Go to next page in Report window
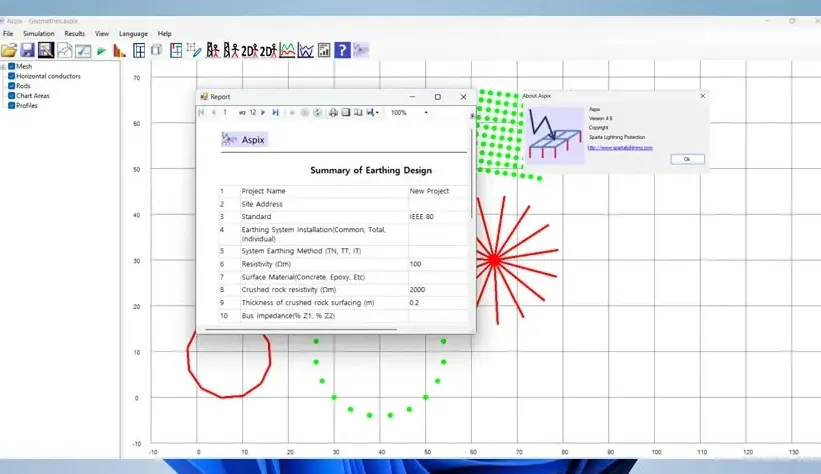821x474 pixels. 263,113
